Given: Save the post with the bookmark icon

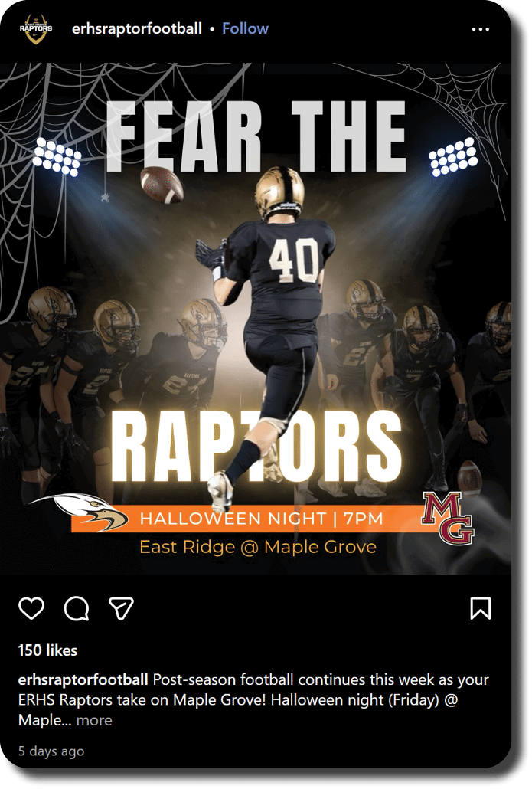Looking at the screenshot, I should point(480,608).
